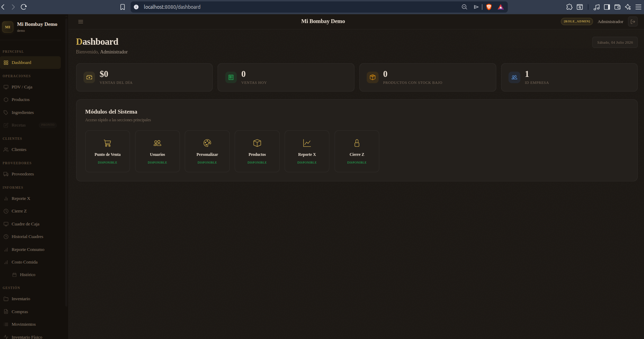644x339 pixels.
Task: Open Proveedores in the sidebar
Action: pyautogui.click(x=30, y=174)
